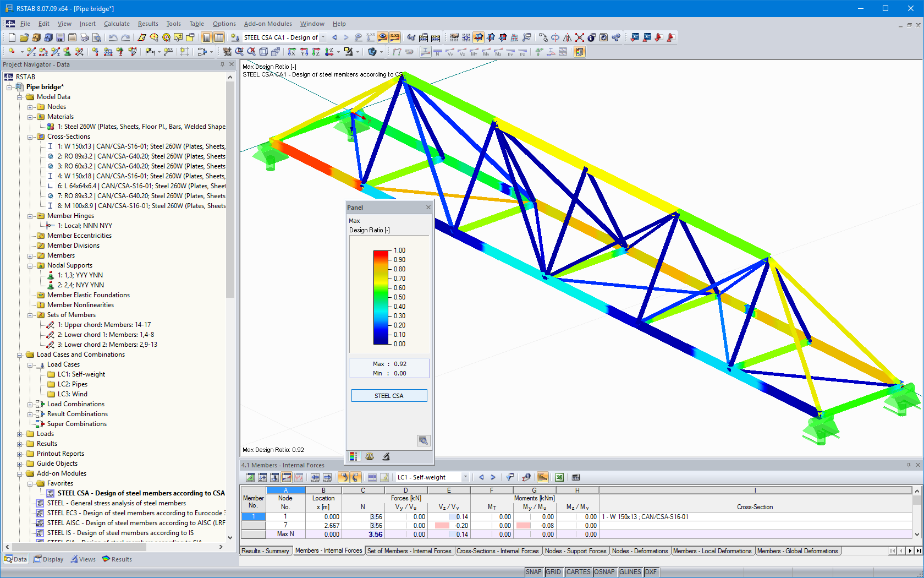Click the Color Scale icon in Panel footer

click(353, 456)
